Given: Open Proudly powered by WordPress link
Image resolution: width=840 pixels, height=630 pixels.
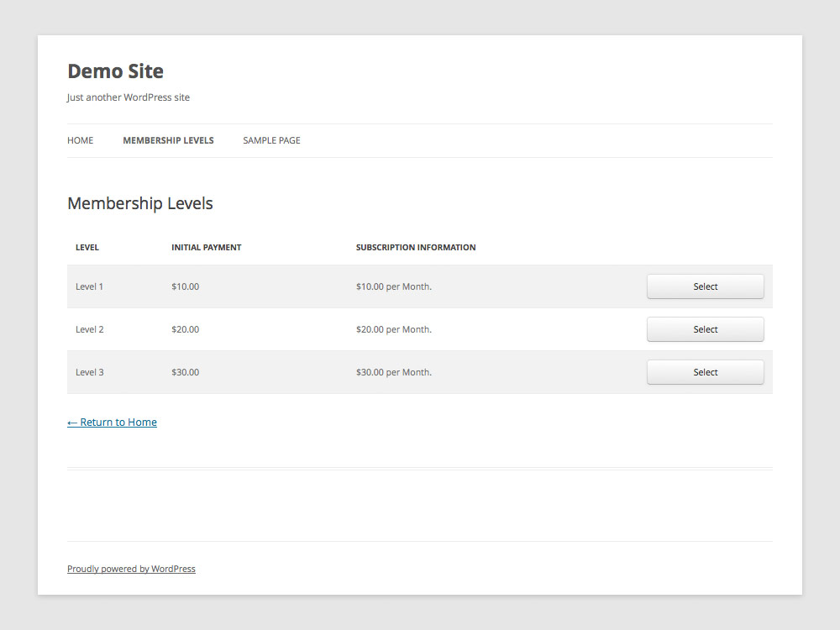Looking at the screenshot, I should tap(131, 569).
